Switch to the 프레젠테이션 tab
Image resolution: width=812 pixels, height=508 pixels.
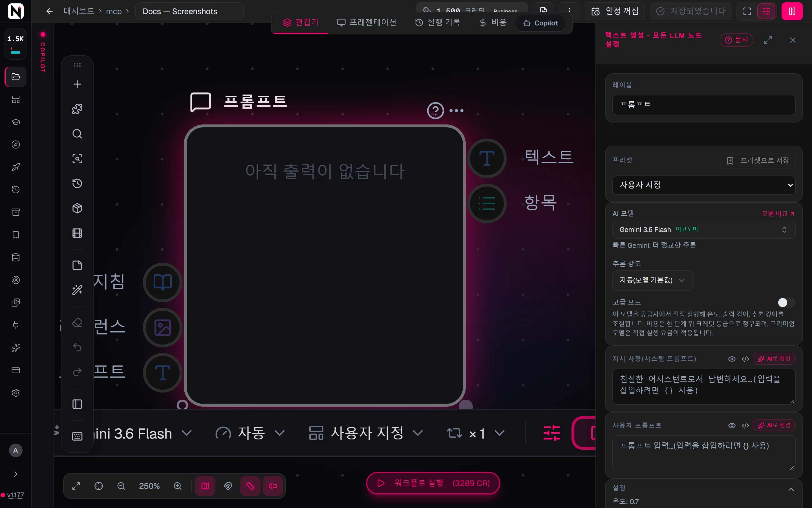[367, 23]
